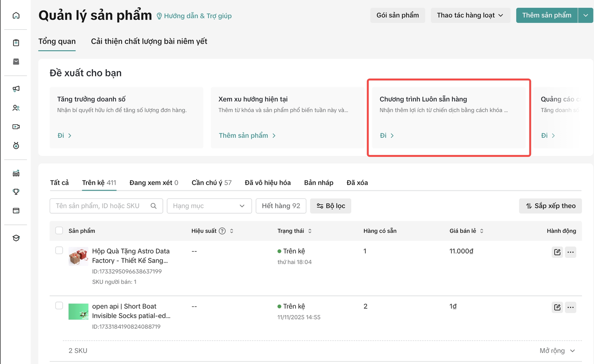Open the megaphone marketing icon in the sidebar
Viewport: 594px width, 364px height.
tap(16, 89)
